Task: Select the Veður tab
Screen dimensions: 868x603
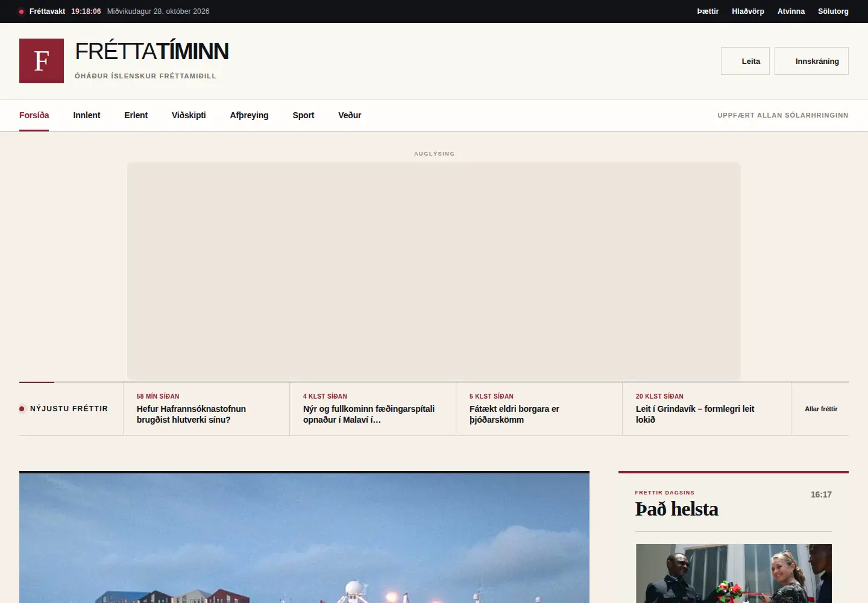Action: [350, 115]
